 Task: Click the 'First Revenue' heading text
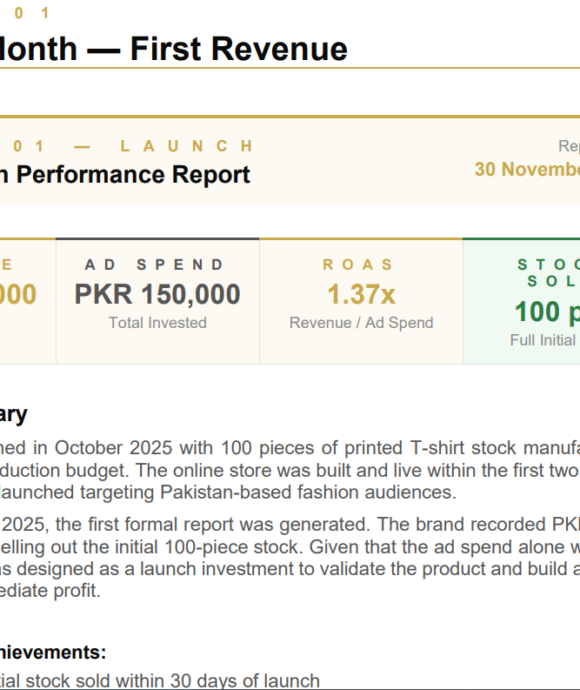point(239,49)
